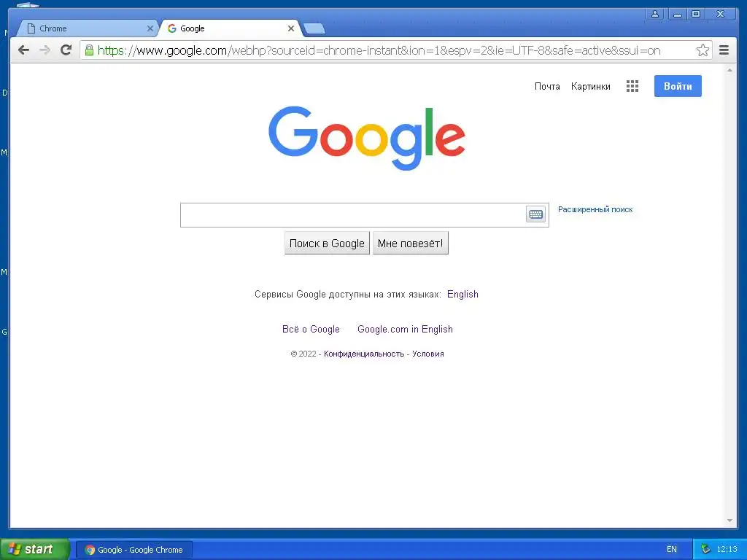This screenshot has width=747, height=560.
Task: Maximize the Chrome window
Action: pos(695,14)
